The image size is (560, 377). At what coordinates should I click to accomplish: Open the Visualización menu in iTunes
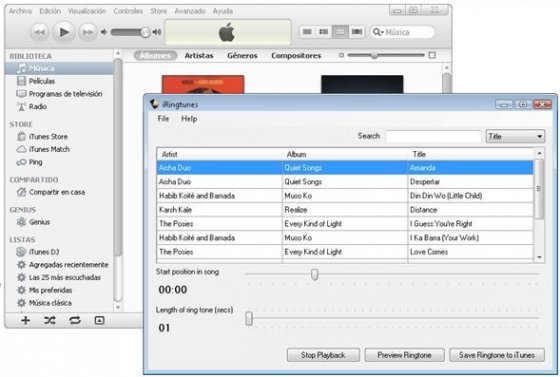click(87, 11)
